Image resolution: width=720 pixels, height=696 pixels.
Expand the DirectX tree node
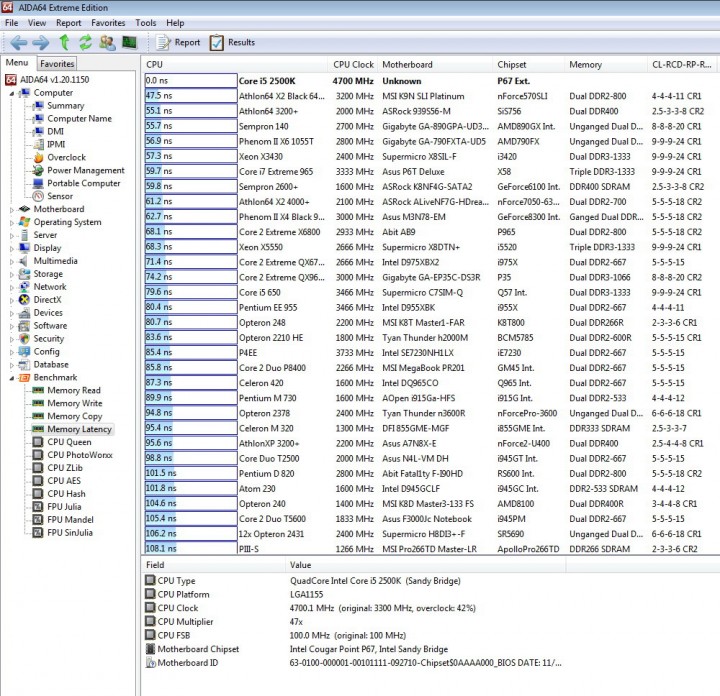click(12, 300)
